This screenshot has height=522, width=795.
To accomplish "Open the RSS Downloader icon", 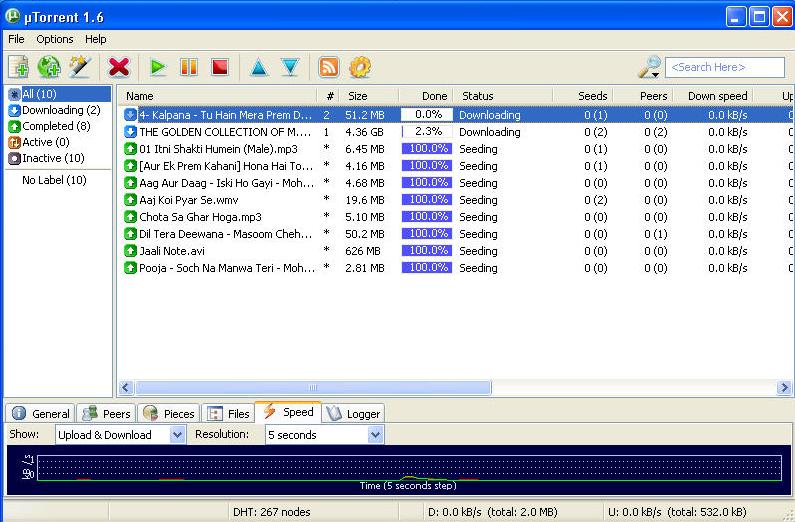I will pyautogui.click(x=329, y=67).
